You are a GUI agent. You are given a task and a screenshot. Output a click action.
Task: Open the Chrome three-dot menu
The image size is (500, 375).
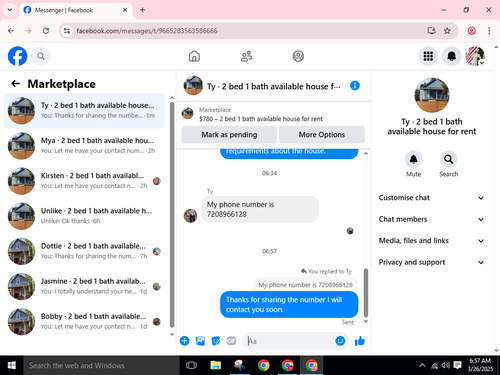pos(489,31)
